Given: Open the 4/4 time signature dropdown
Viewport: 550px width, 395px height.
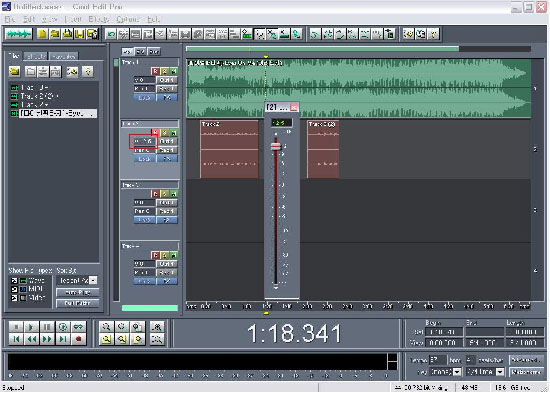Looking at the screenshot, I should click(x=500, y=371).
